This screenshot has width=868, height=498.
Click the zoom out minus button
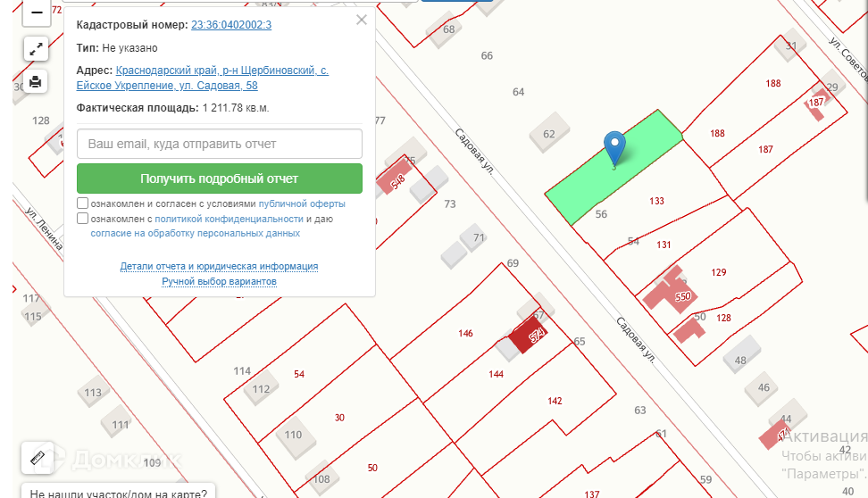coord(37,12)
